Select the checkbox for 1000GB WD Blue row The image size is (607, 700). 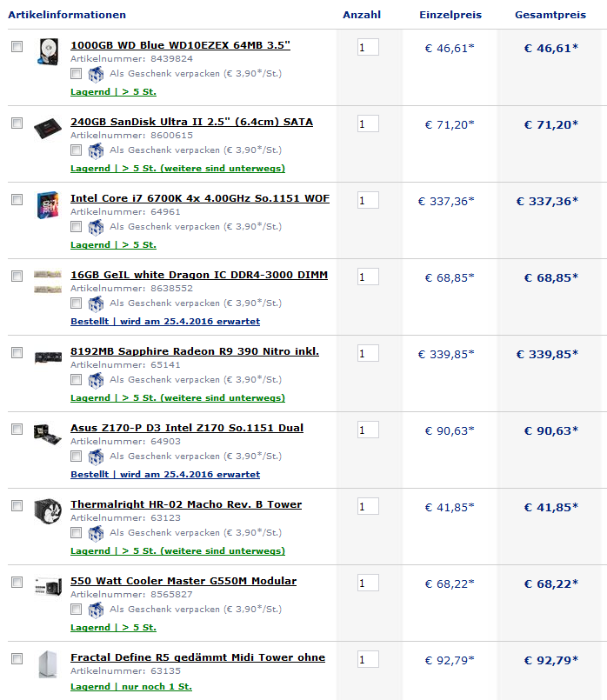pyautogui.click(x=17, y=47)
